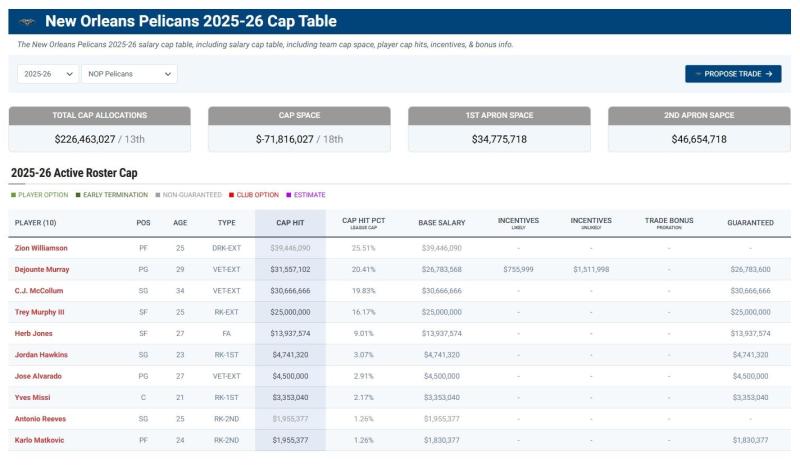Viewport: 800px width, 473px height.
Task: Open Jordan Hawkins player link
Action: click(41, 355)
